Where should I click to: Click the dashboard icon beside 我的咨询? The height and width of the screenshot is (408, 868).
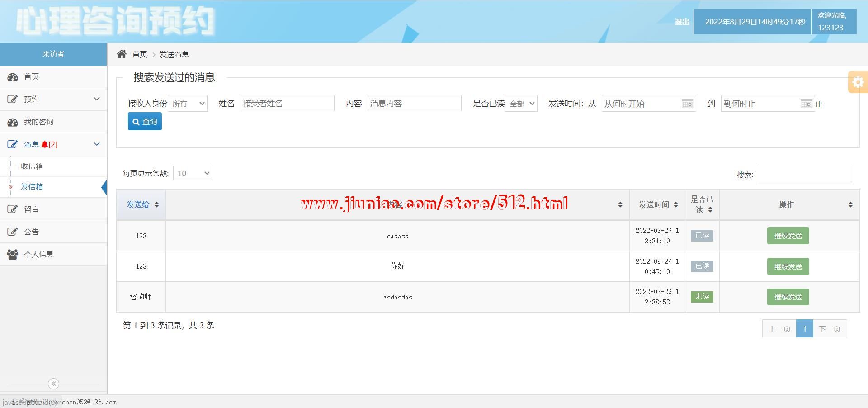13,122
